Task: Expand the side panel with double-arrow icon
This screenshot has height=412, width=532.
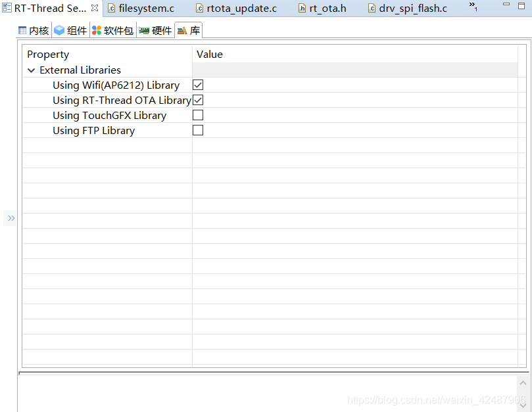Action: (11, 218)
